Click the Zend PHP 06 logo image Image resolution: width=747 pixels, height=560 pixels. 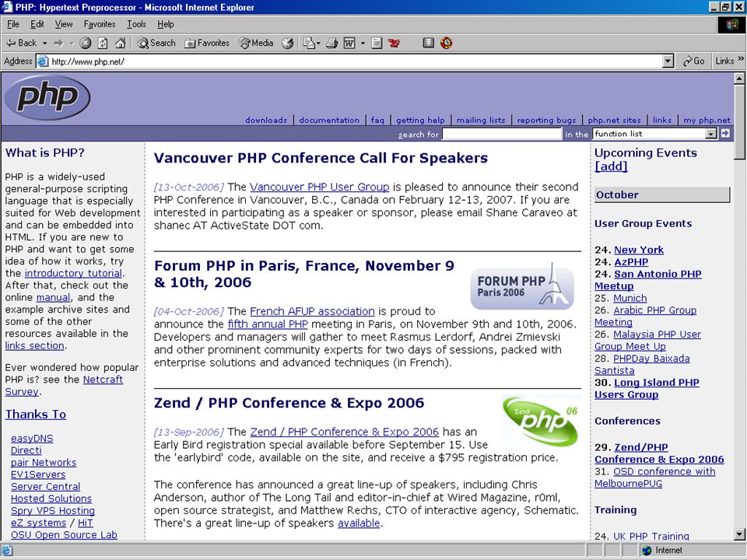tap(540, 421)
